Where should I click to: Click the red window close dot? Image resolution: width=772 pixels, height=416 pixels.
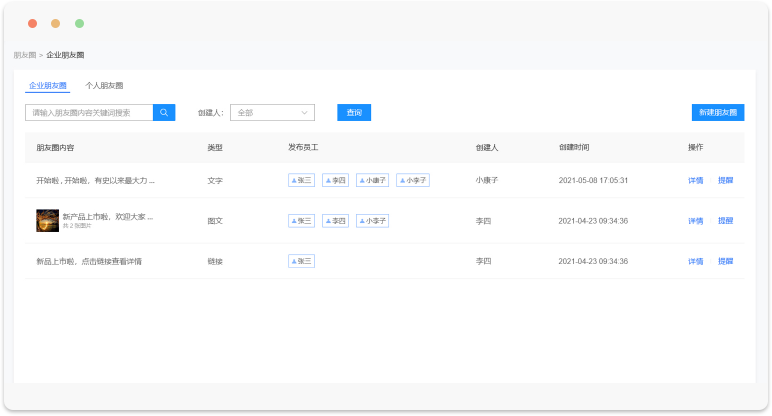click(x=32, y=23)
